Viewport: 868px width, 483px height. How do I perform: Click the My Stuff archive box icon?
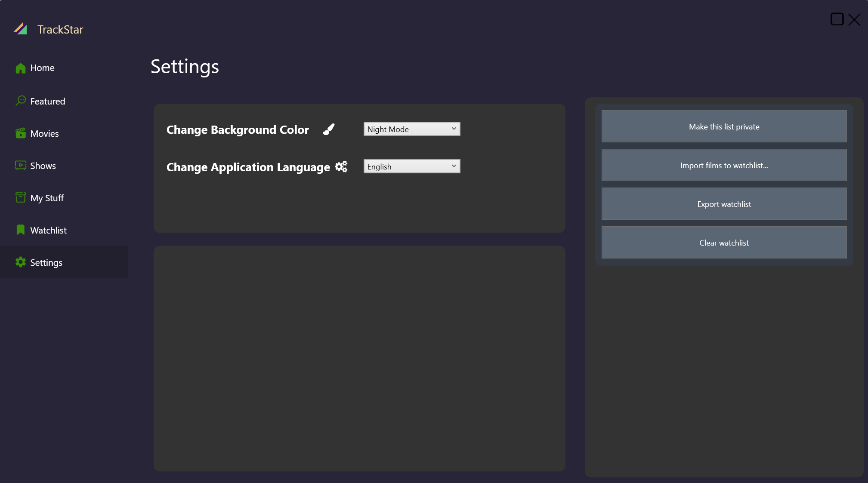pyautogui.click(x=20, y=197)
